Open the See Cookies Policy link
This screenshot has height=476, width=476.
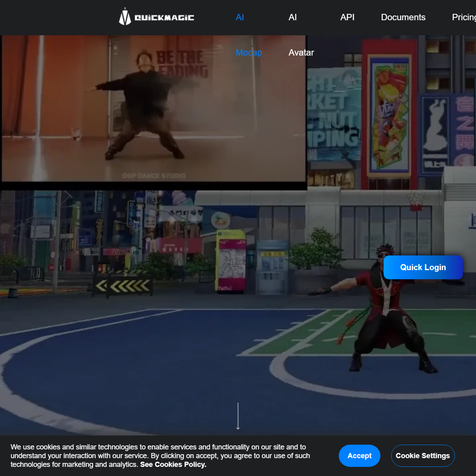point(173,464)
